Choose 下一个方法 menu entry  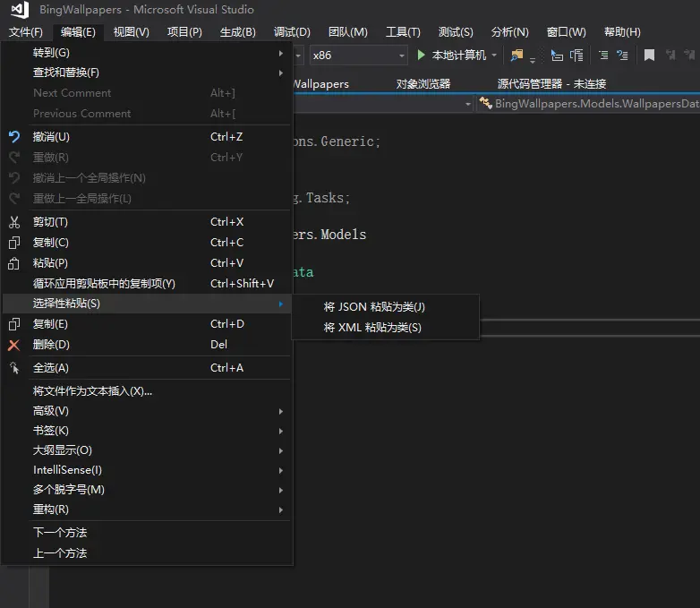click(147, 533)
